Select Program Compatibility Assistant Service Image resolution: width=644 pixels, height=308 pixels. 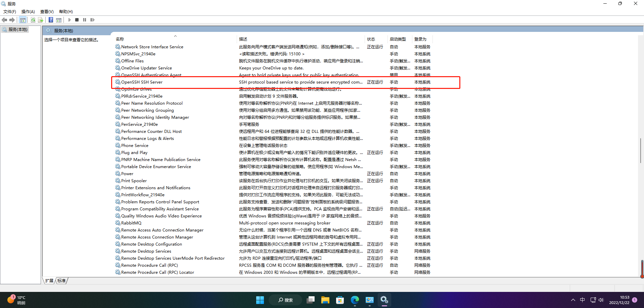tap(273, 209)
